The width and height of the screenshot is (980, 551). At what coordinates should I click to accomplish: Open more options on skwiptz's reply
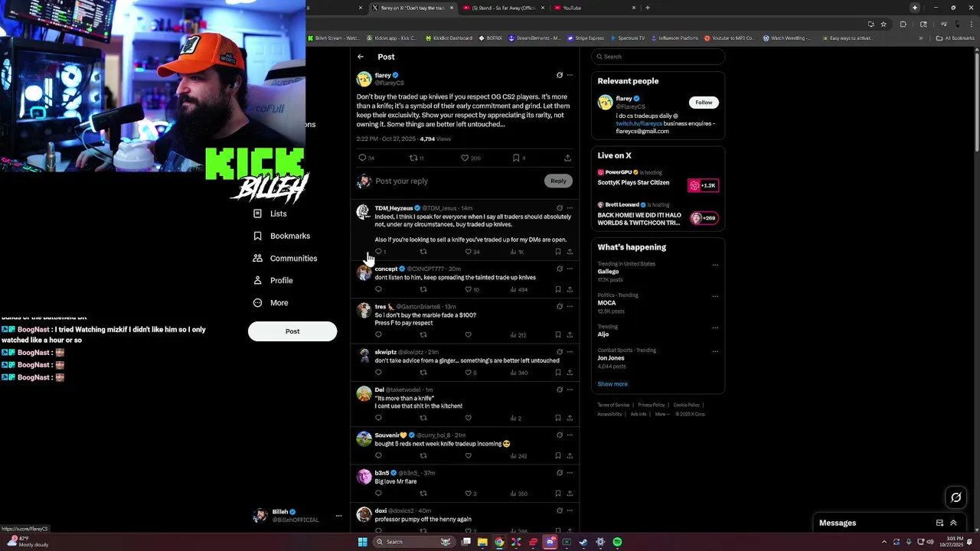570,352
